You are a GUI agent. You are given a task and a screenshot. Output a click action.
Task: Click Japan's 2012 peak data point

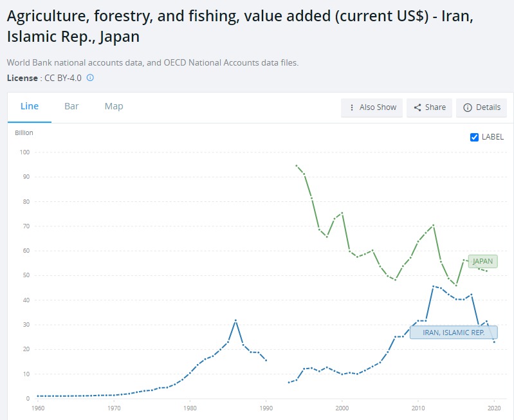(x=434, y=225)
